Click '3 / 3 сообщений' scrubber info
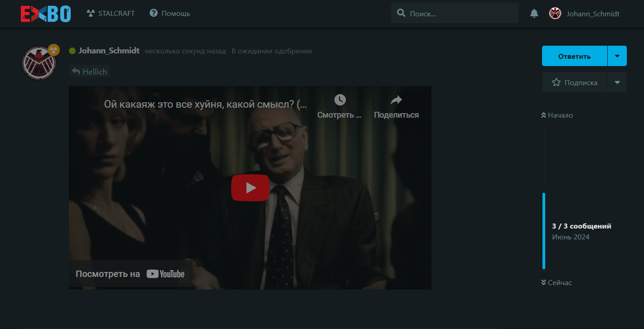This screenshot has width=644, height=329. (581, 226)
